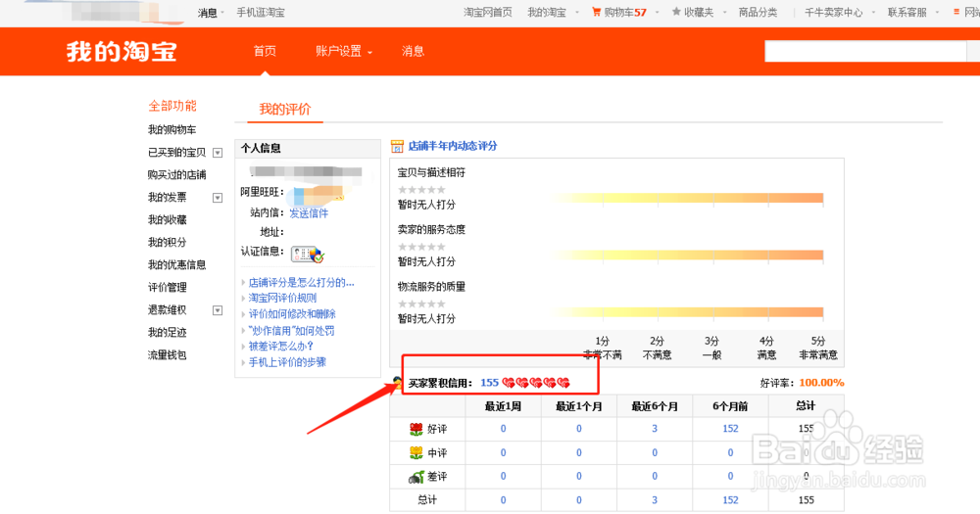Click the 最近1个月 column header
Viewport: 980px width, 514px height.
[x=579, y=406]
